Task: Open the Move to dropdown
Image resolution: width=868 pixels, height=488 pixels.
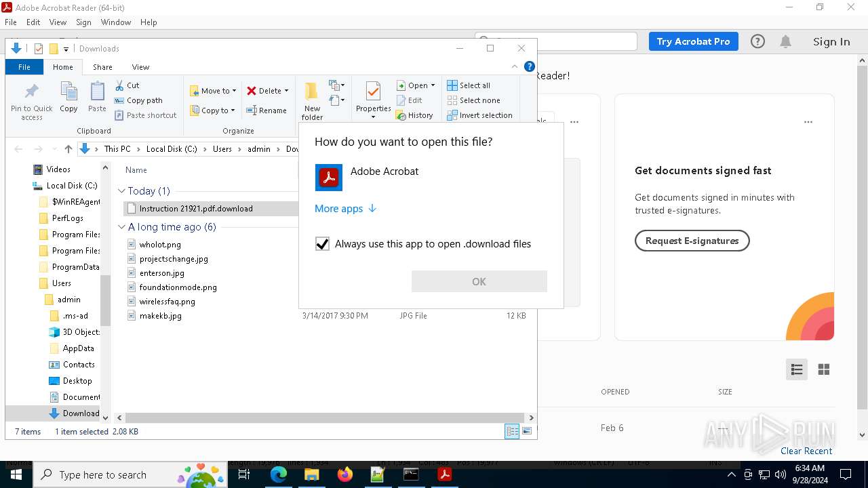Action: [x=213, y=91]
